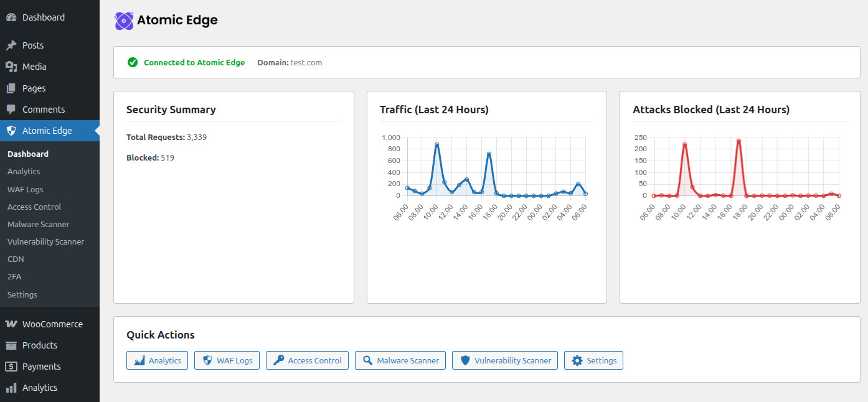Click the 'Blocked: 519' line
868x402 pixels.
point(150,158)
